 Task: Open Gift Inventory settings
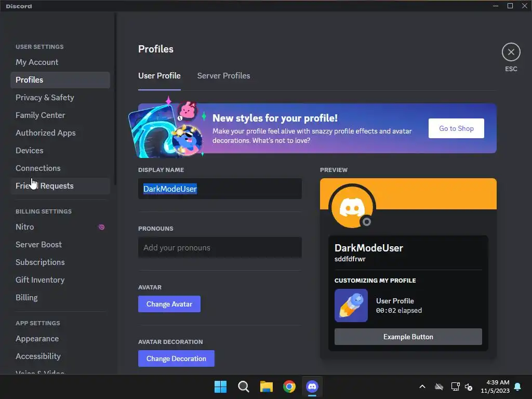click(60, 280)
